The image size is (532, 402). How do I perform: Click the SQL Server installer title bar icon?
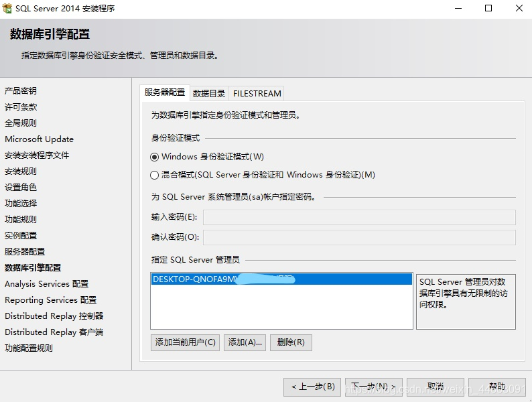pos(7,8)
